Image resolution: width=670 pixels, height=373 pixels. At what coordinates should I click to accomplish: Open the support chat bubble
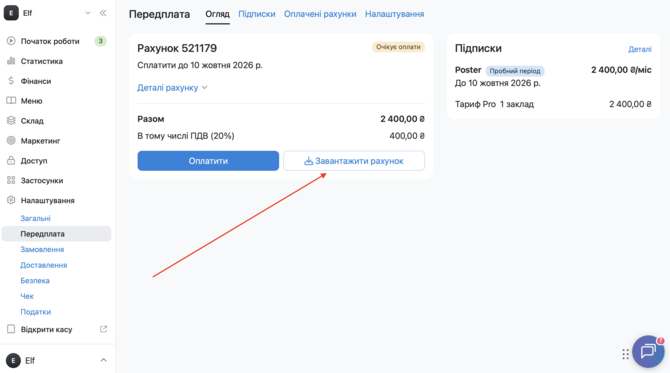point(648,351)
